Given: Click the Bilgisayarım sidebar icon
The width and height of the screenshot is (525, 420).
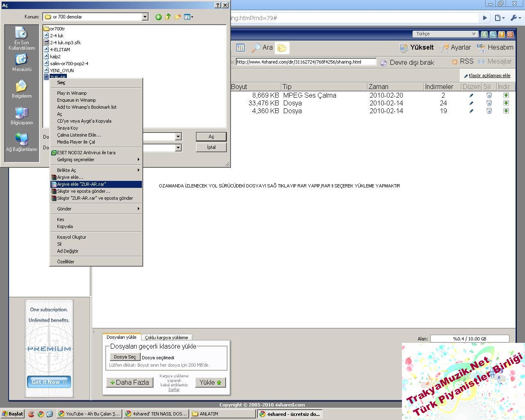Looking at the screenshot, I should tap(21, 116).
